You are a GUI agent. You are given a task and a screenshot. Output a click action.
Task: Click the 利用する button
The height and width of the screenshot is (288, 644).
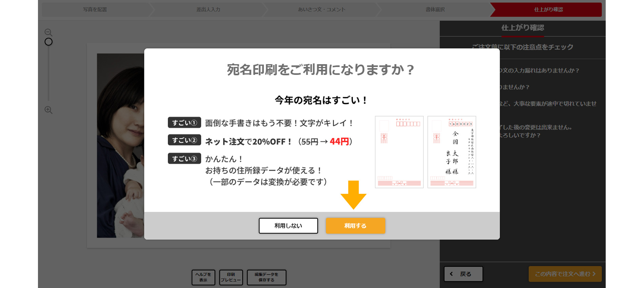355,226
